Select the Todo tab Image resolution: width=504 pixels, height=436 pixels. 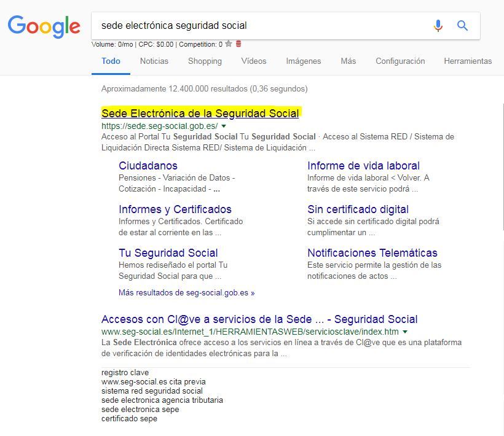point(111,61)
